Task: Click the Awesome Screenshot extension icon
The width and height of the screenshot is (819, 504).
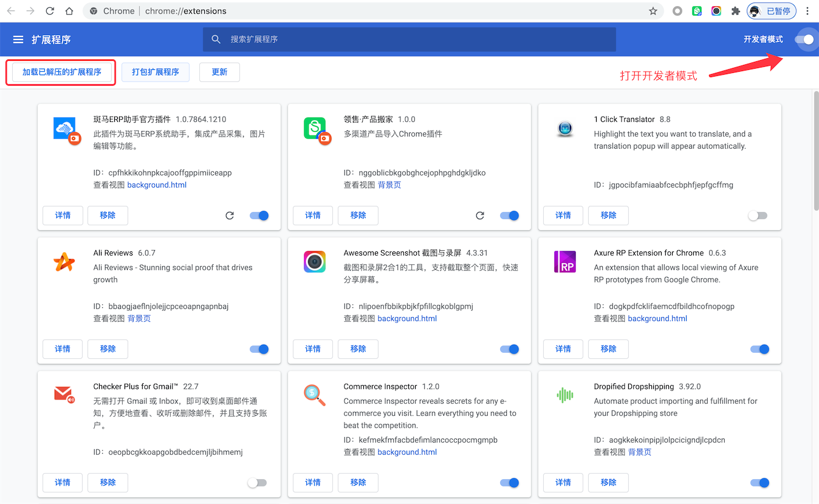Action: 315,262
